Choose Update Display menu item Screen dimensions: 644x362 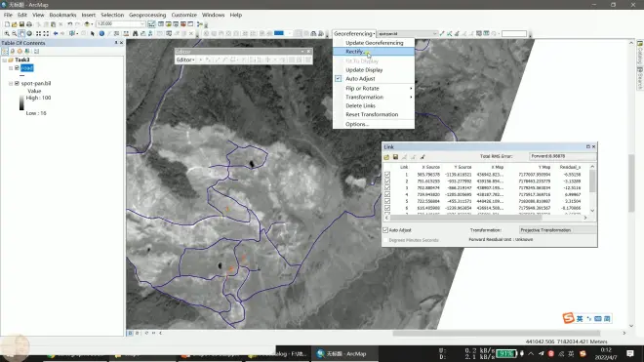[x=374, y=70]
